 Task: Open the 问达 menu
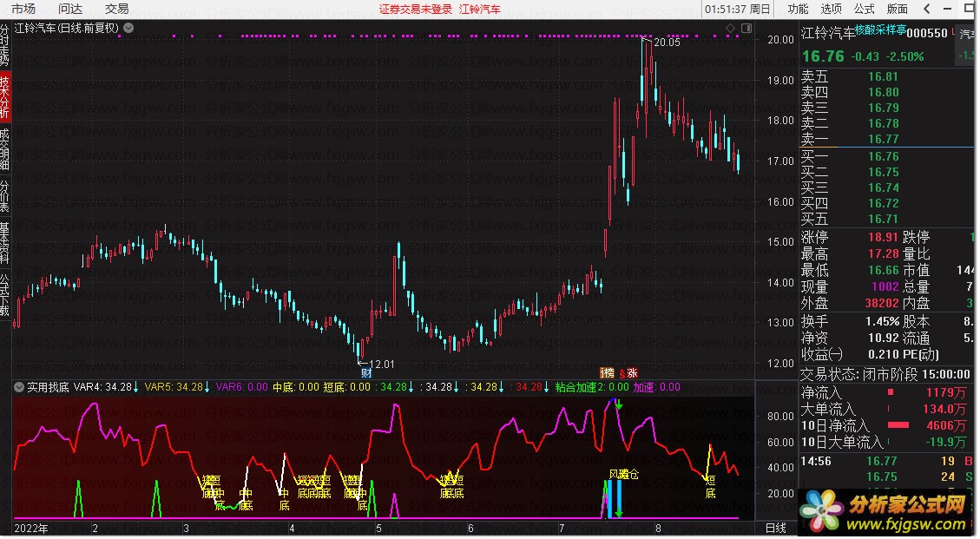[x=70, y=9]
